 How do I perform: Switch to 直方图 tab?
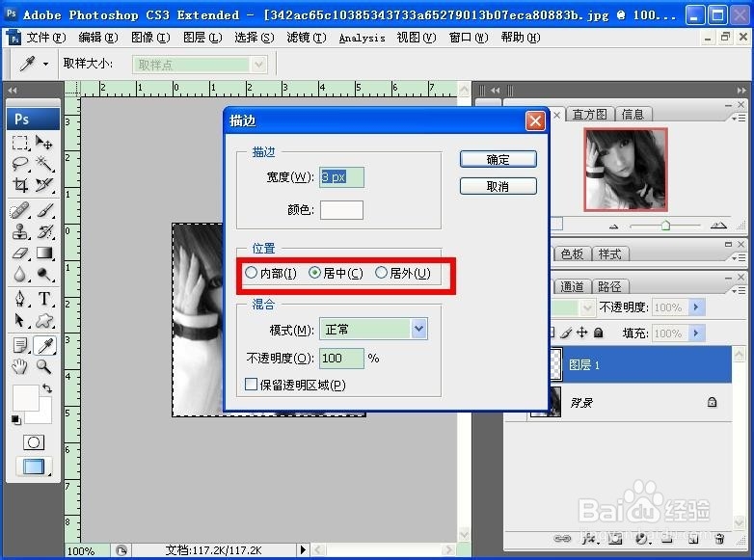tap(589, 115)
